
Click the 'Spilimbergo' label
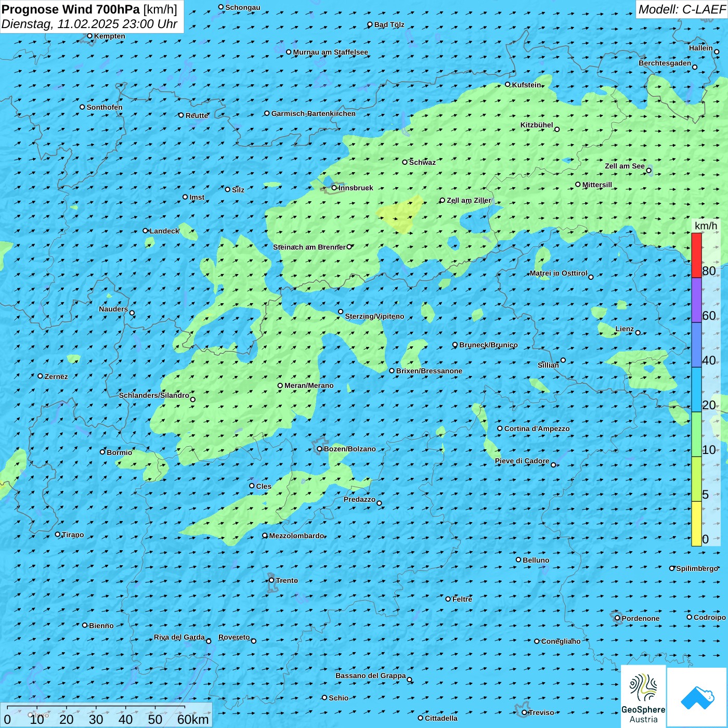(697, 568)
